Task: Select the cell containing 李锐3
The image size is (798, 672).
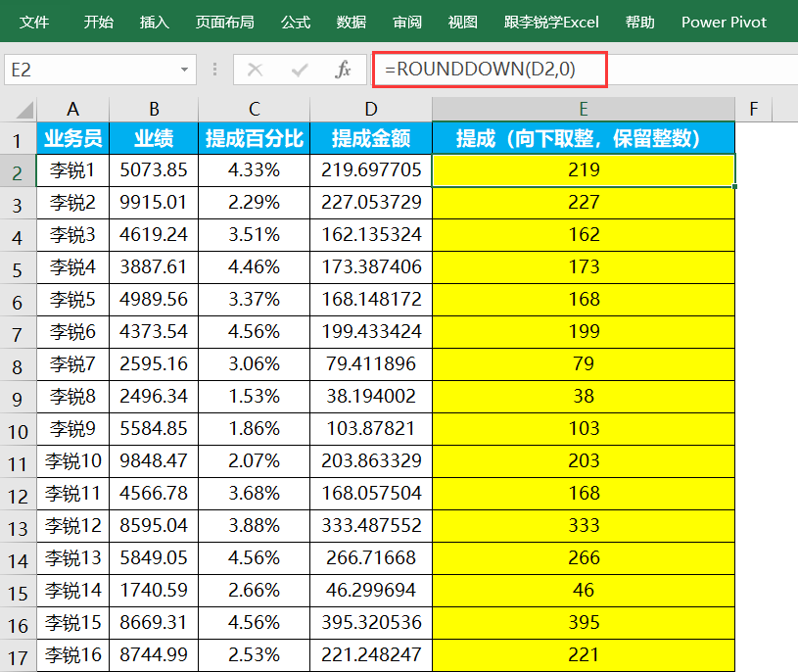Action: [x=72, y=235]
